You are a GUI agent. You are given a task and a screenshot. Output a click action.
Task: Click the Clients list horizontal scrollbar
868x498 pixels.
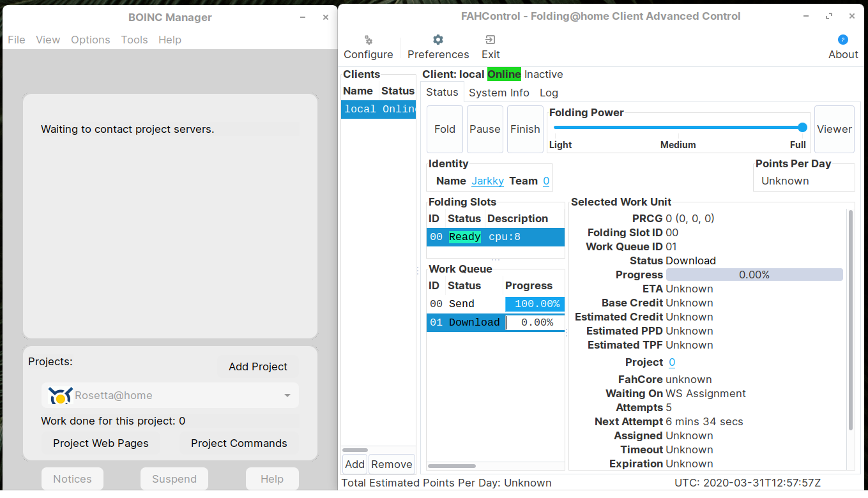(355, 450)
